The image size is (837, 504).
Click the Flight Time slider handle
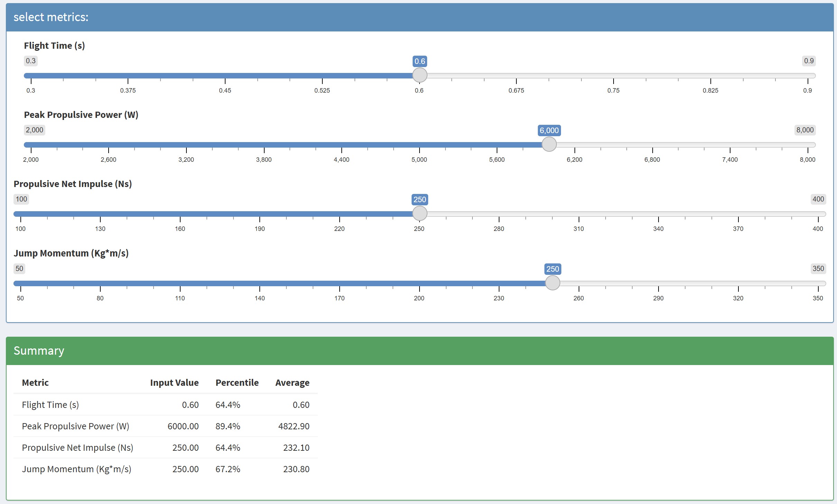coord(420,75)
